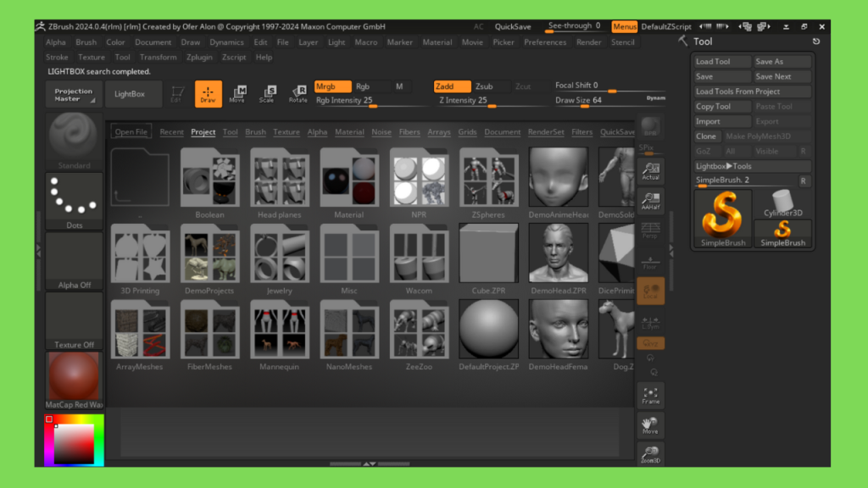
Task: Click the Actual size view icon
Action: pyautogui.click(x=650, y=169)
